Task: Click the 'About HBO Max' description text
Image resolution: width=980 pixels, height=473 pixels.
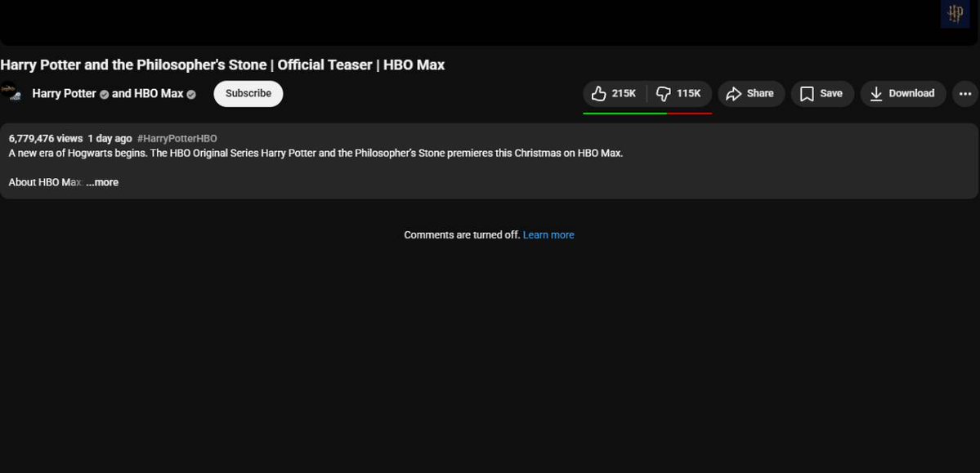Action: [46, 182]
